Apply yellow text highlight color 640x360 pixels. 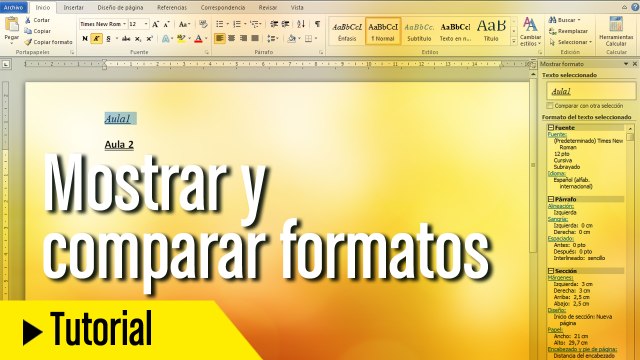point(181,39)
